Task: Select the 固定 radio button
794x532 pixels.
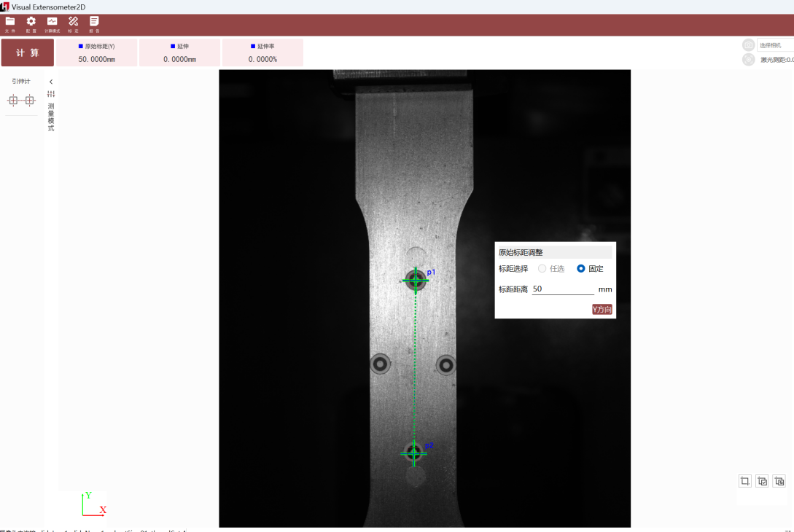Action: (581, 269)
